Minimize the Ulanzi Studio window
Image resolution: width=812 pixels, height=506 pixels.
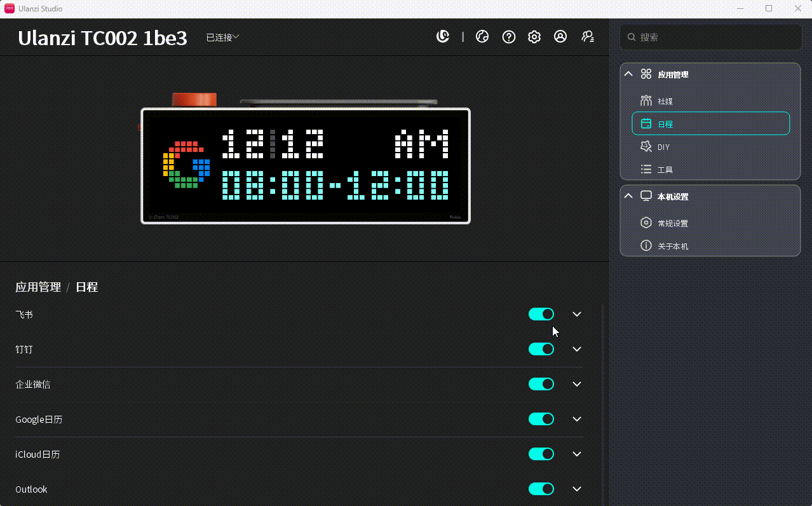pos(740,8)
